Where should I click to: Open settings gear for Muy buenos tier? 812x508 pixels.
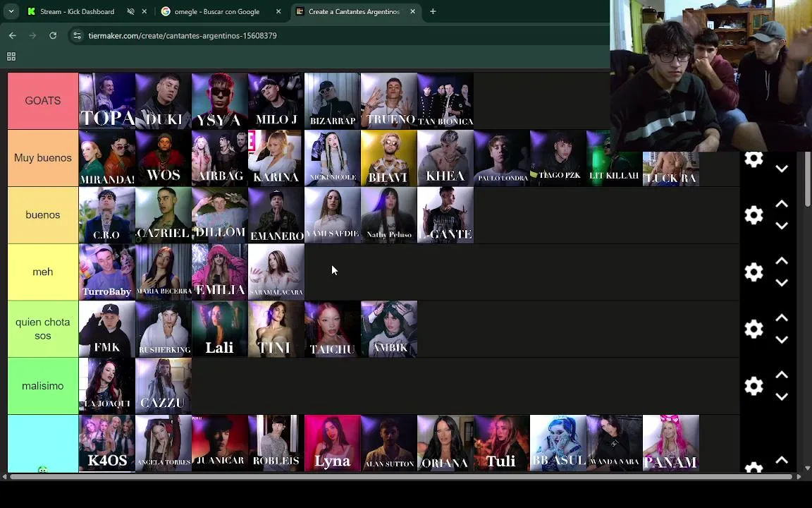tap(753, 159)
